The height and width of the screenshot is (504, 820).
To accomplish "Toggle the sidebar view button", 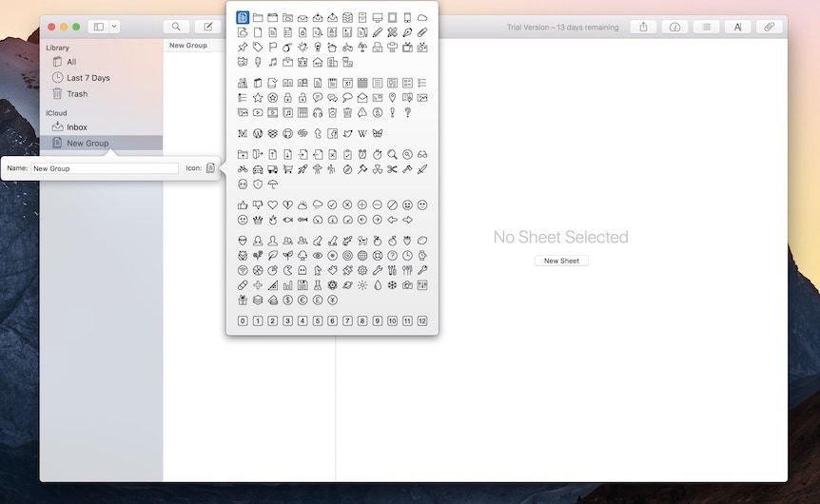I will click(98, 27).
